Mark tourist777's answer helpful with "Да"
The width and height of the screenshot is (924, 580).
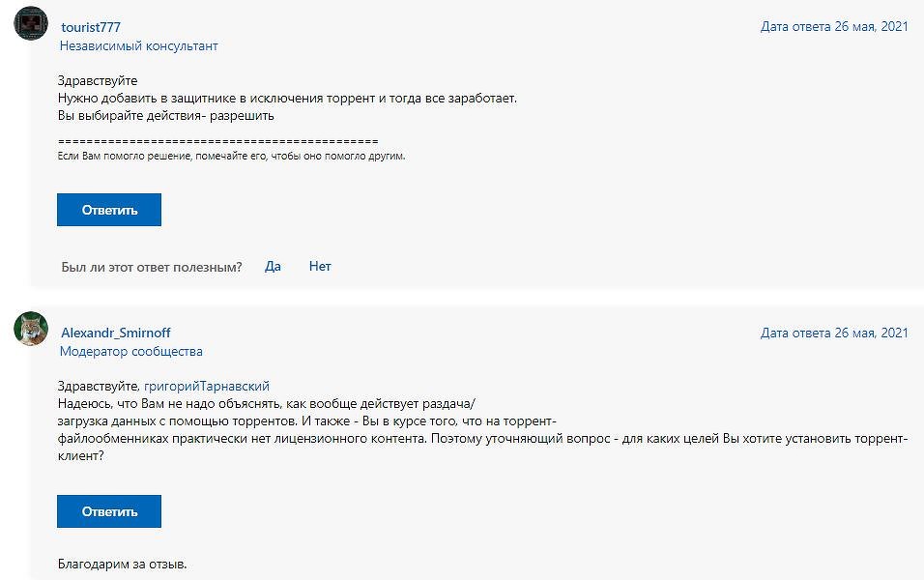pyautogui.click(x=273, y=267)
